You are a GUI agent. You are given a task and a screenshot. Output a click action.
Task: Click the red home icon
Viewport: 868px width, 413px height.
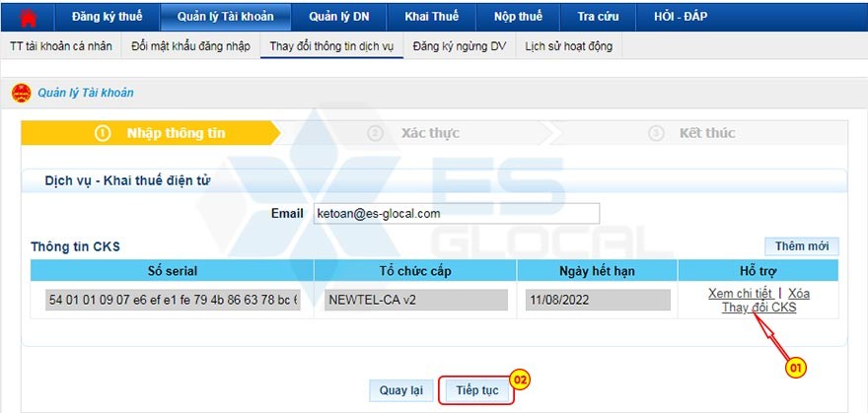pos(28,17)
